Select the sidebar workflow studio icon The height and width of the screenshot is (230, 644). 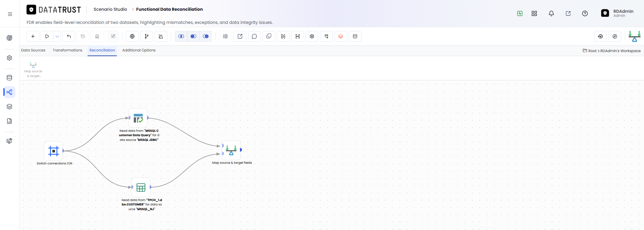tap(9, 92)
